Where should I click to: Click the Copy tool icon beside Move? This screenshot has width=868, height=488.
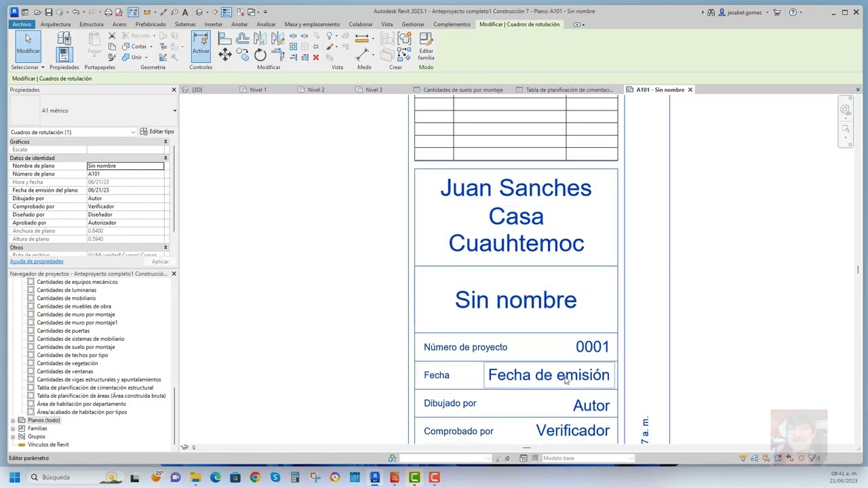(x=243, y=56)
